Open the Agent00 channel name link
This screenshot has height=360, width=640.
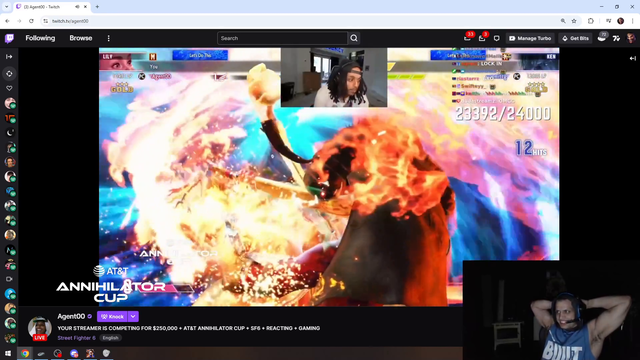[71, 316]
